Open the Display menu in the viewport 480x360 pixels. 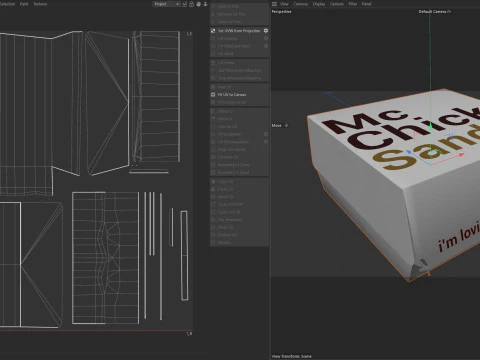(319, 4)
